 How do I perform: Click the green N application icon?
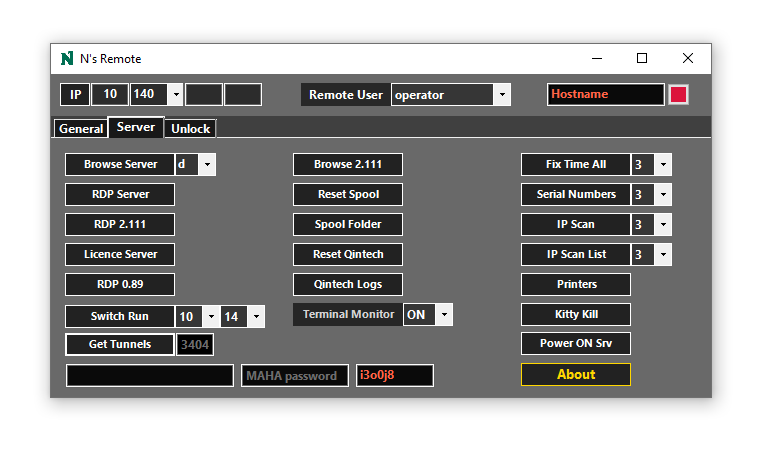pyautogui.click(x=67, y=59)
